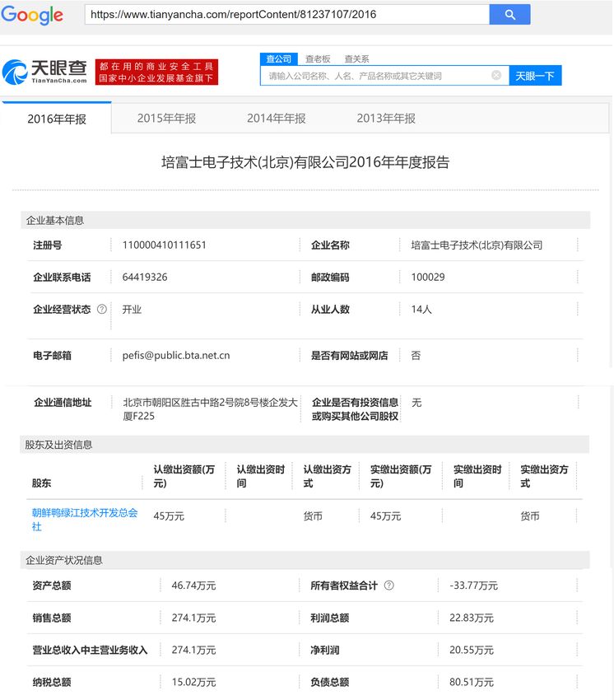614x700 pixels.
Task: Click email pefis@public.bta.net.cn
Action: pos(176,356)
